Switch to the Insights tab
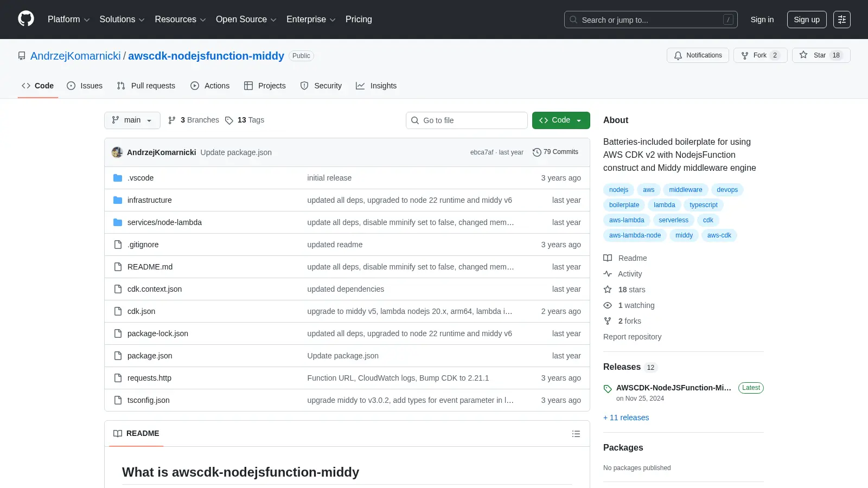 376,86
